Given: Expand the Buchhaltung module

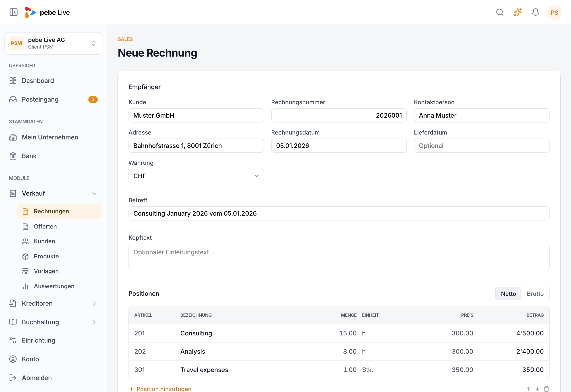Looking at the screenshot, I should click(53, 322).
